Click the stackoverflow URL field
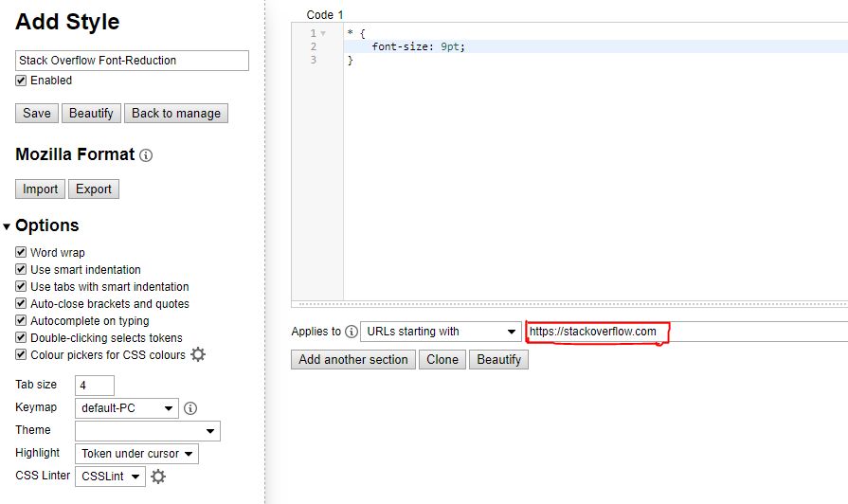 [687, 332]
